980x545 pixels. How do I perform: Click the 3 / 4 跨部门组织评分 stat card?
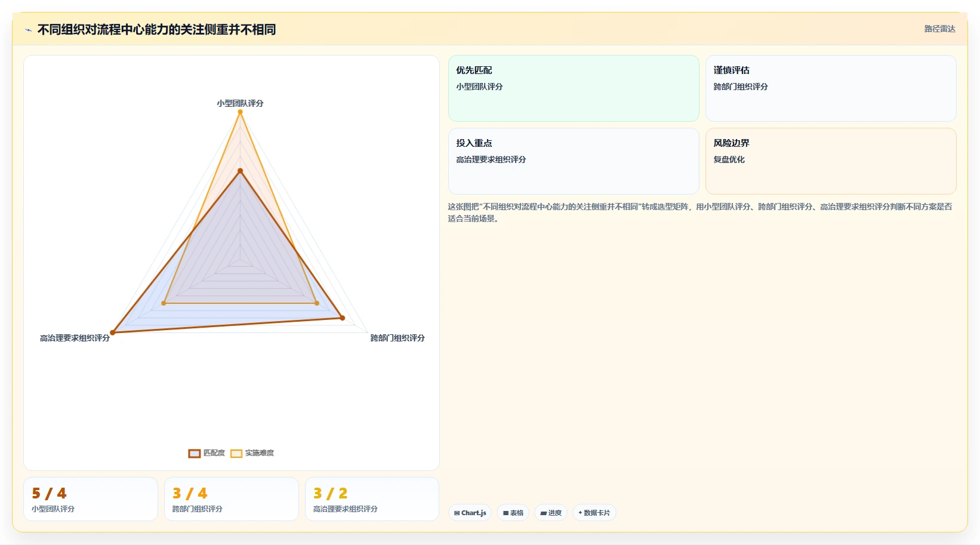(x=232, y=499)
